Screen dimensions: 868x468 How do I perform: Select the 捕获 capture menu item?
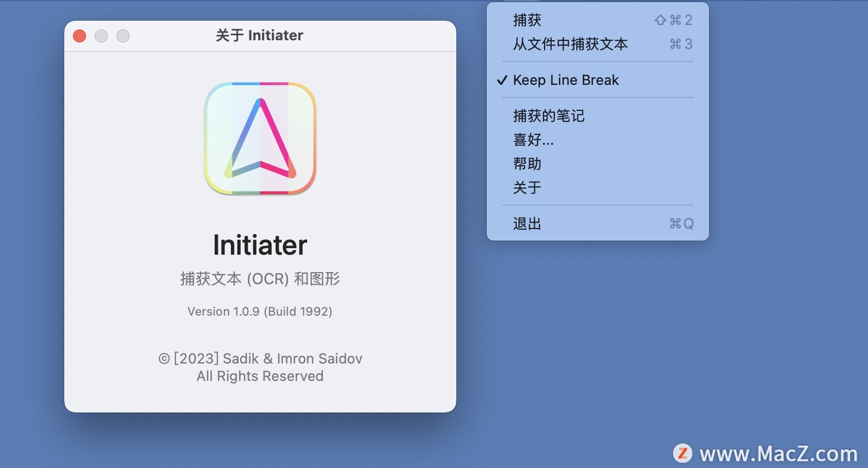coord(597,20)
